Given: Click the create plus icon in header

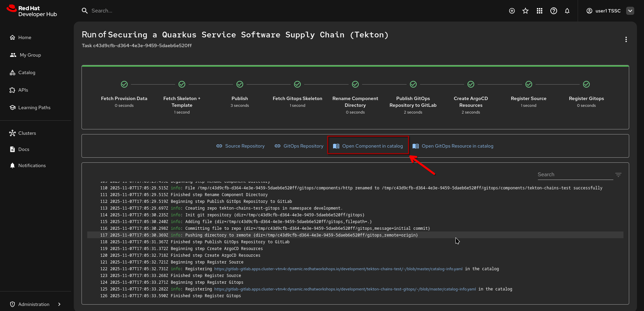Looking at the screenshot, I should click(512, 11).
